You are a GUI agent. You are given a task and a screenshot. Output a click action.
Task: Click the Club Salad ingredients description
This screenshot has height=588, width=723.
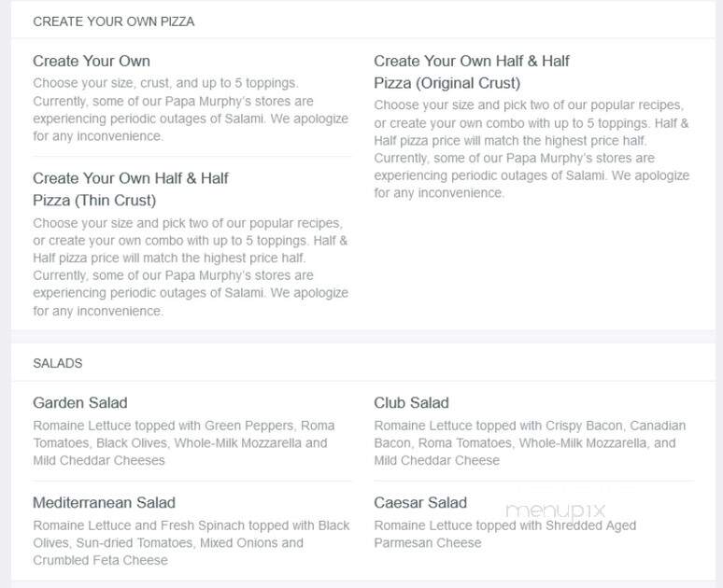coord(530,442)
